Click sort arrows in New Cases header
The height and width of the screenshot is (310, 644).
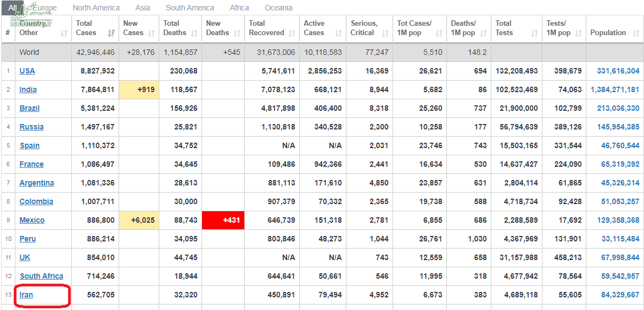point(151,33)
